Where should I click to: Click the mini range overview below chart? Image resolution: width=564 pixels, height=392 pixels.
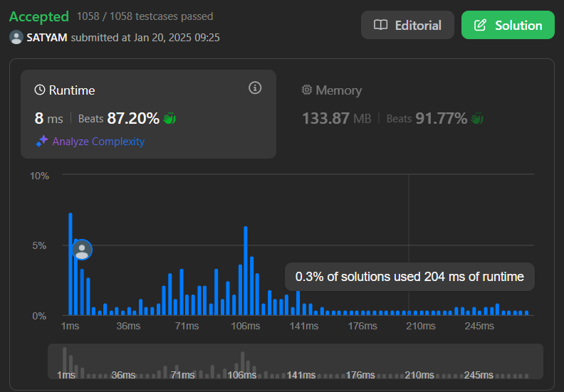[x=295, y=361]
